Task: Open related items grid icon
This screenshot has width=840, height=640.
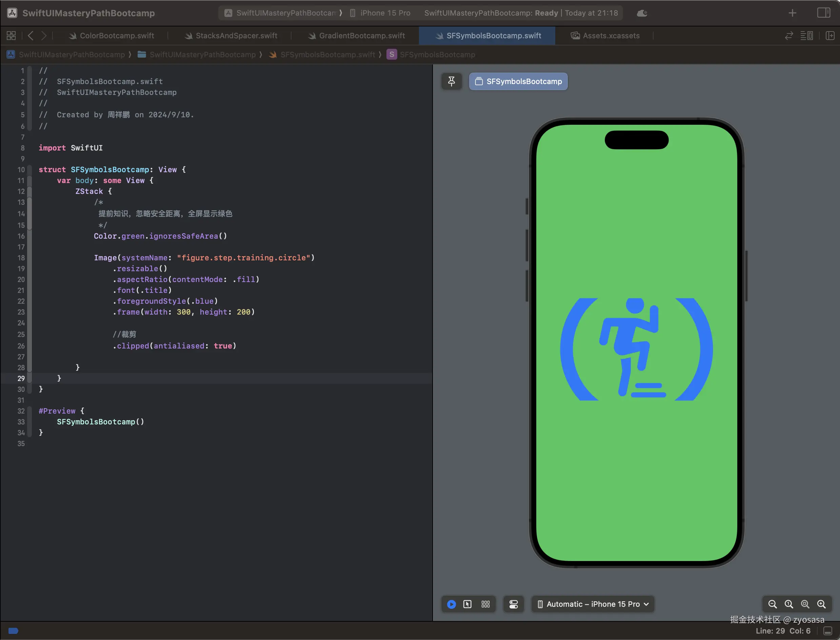Action: 11,36
